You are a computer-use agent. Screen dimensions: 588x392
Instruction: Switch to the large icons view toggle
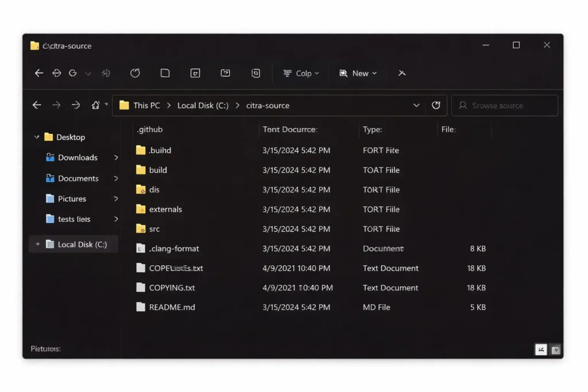(555, 350)
